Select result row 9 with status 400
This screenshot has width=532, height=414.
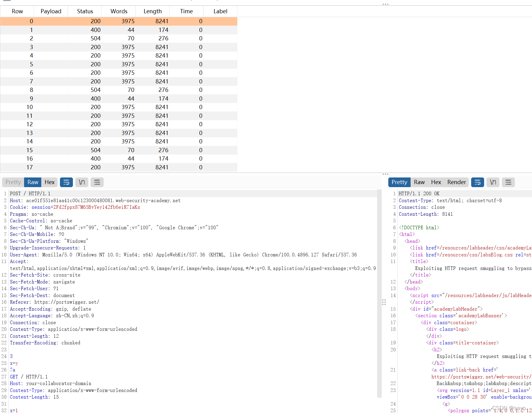(x=119, y=99)
